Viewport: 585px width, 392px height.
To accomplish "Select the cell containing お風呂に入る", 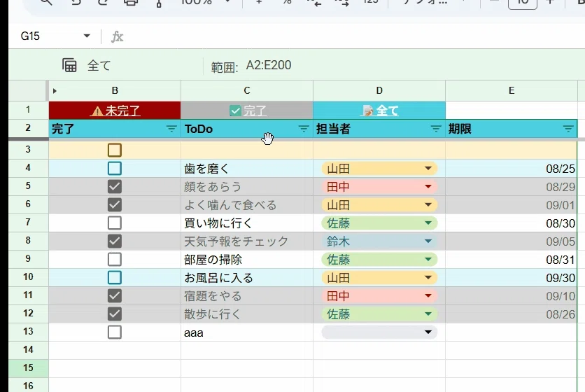I will [247, 277].
